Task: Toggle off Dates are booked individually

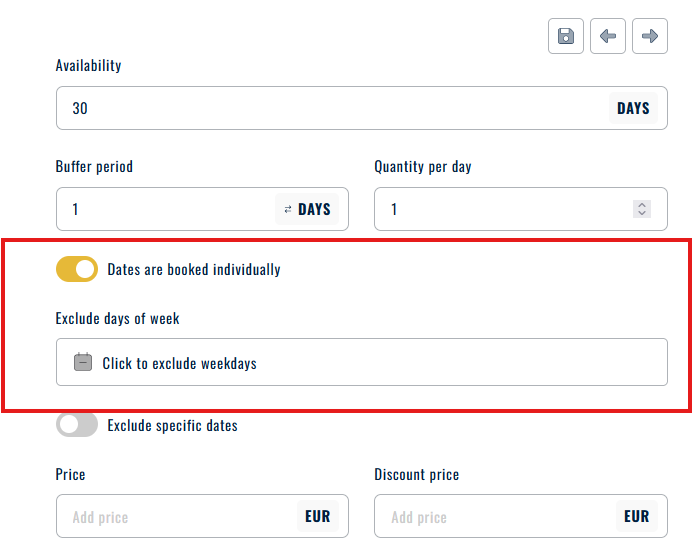Action: pyautogui.click(x=77, y=269)
